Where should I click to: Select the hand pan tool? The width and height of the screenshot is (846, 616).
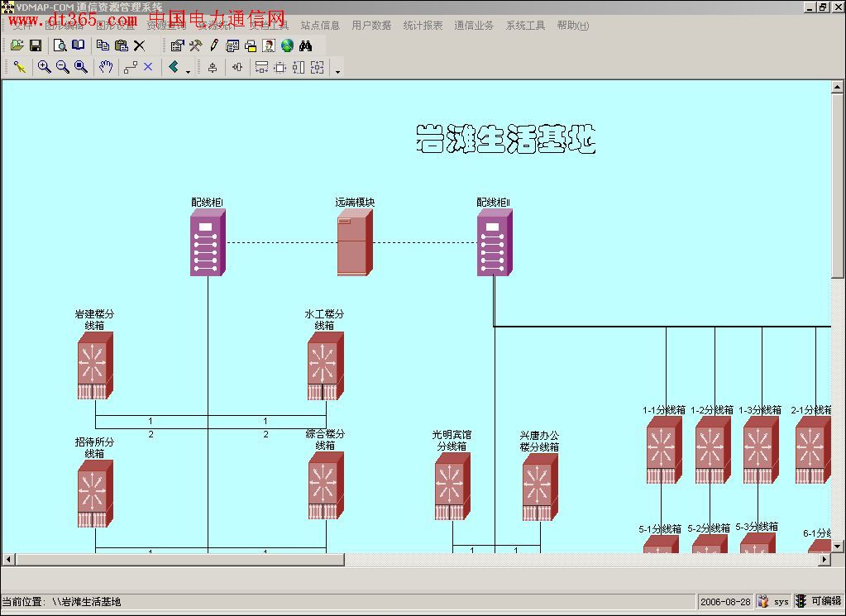[106, 68]
